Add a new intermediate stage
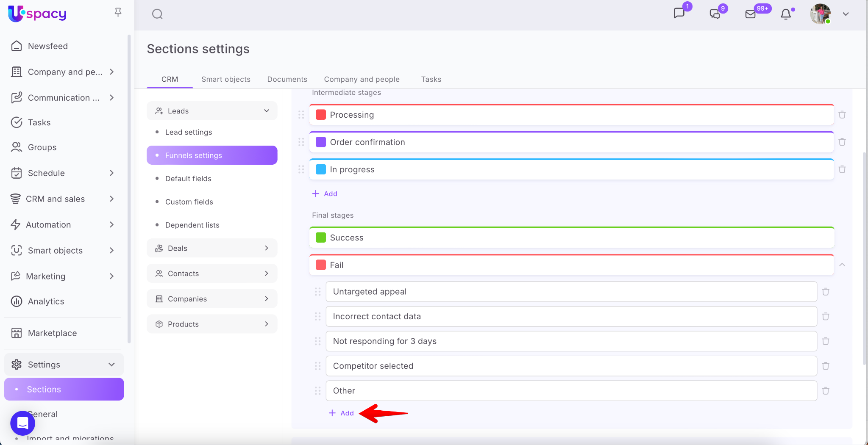Screen dimensions: 868x445 click(325, 193)
